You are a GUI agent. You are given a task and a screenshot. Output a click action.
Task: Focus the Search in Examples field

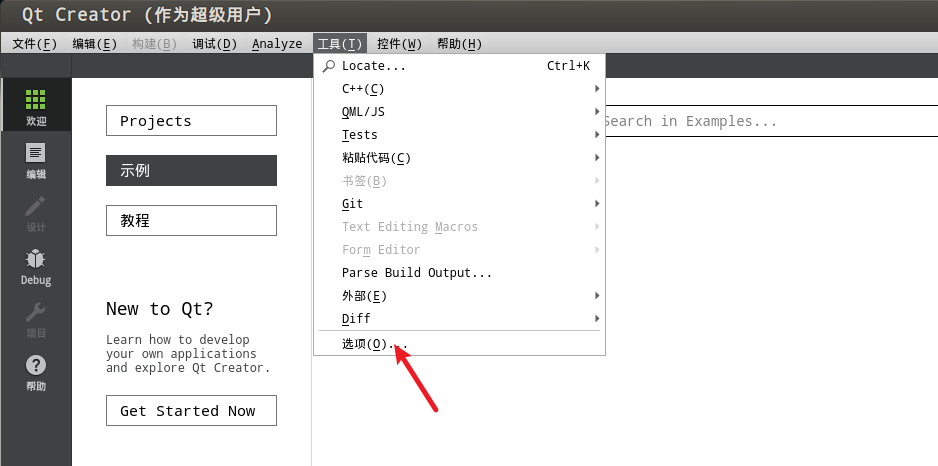[x=770, y=121]
